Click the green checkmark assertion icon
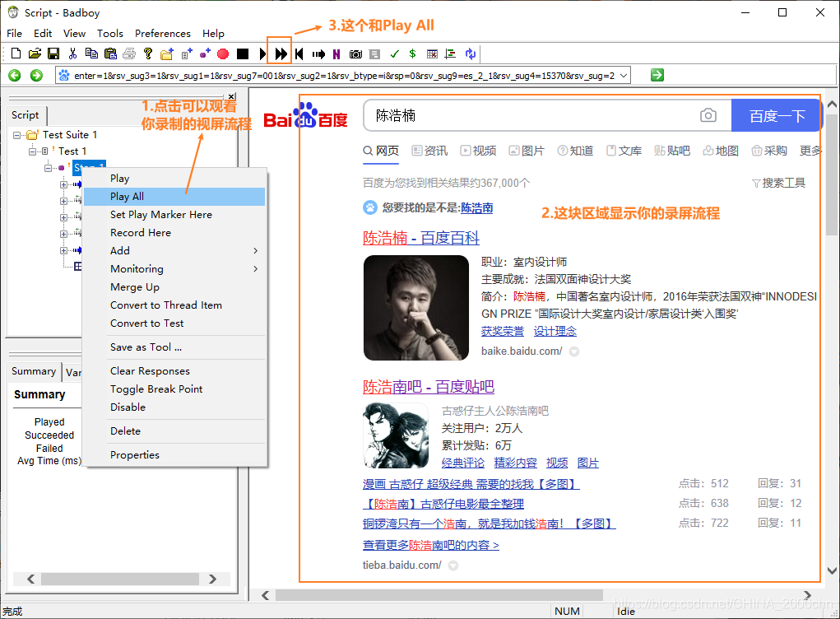840x619 pixels. (395, 54)
